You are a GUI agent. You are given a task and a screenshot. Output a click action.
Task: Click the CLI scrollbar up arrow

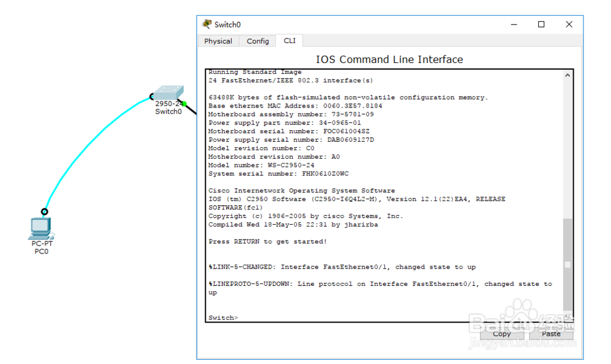pyautogui.click(x=568, y=75)
